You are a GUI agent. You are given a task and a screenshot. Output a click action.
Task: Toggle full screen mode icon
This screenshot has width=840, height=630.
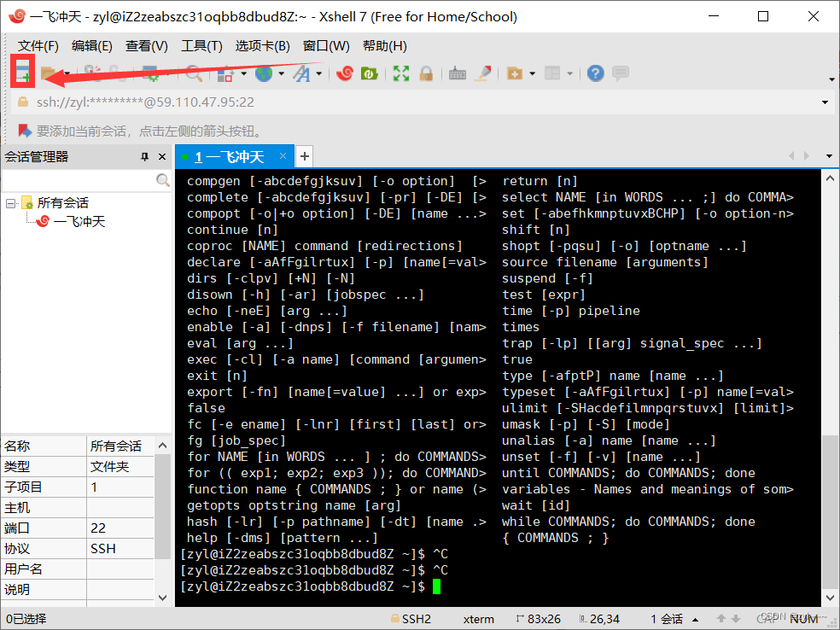(400, 73)
